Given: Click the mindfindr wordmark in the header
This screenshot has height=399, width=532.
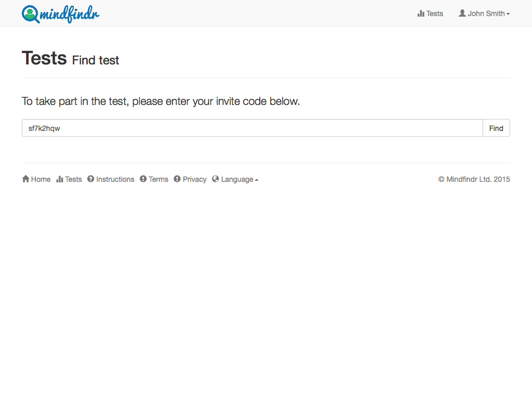Looking at the screenshot, I should tap(70, 14).
